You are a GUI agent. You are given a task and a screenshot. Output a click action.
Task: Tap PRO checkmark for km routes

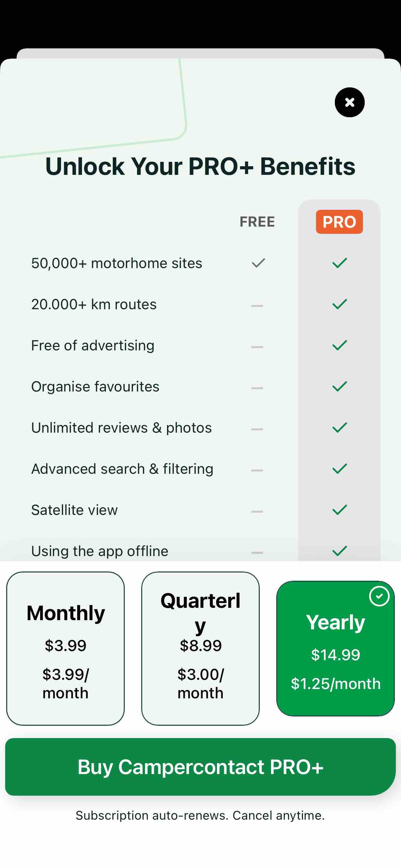point(339,304)
